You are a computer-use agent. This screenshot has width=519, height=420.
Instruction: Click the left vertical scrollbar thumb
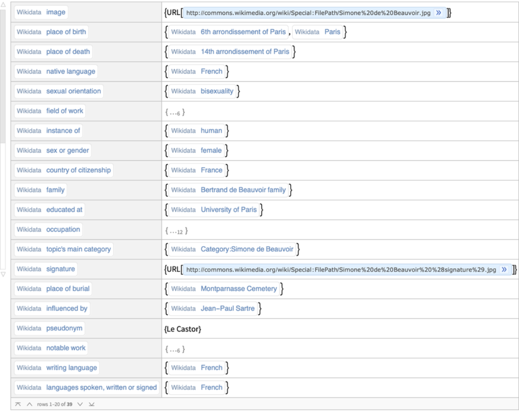3,72
